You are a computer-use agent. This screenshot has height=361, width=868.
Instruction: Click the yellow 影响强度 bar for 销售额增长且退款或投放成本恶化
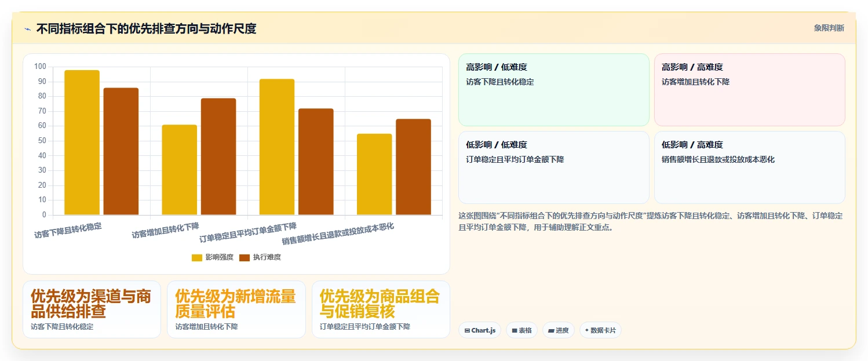pos(374,174)
